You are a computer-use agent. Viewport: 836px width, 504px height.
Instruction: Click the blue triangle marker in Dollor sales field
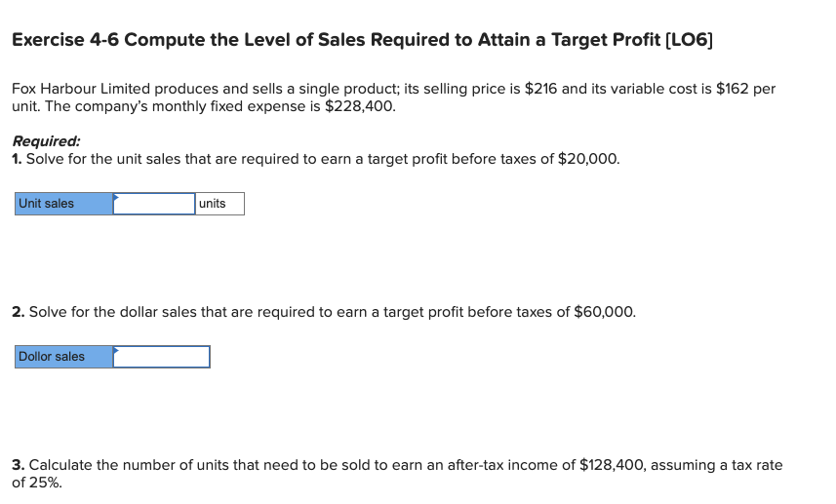[116, 350]
